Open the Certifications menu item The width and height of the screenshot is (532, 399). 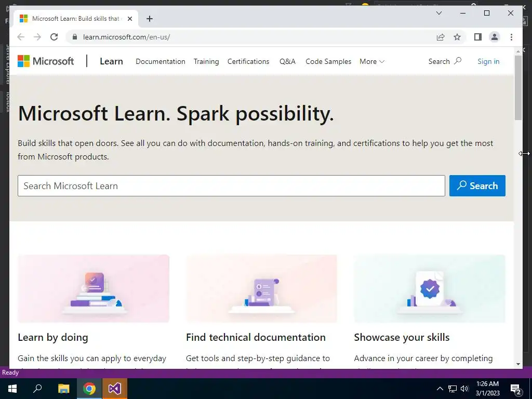248,61
